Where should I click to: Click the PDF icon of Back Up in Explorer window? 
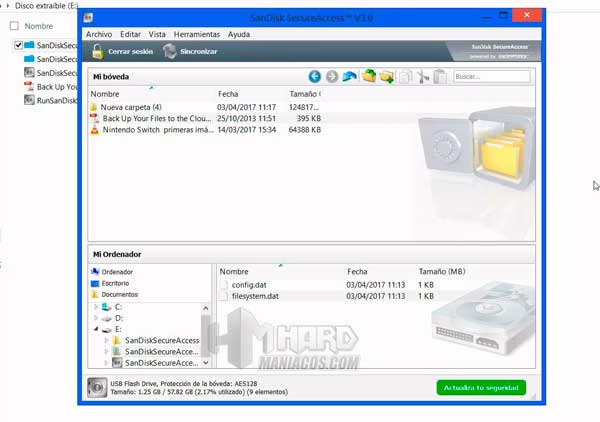(29, 86)
